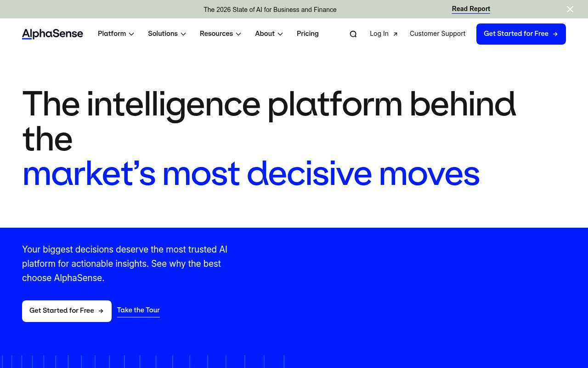The width and height of the screenshot is (588, 368).
Task: Expand the Solutions menu chevron
Action: click(x=183, y=34)
